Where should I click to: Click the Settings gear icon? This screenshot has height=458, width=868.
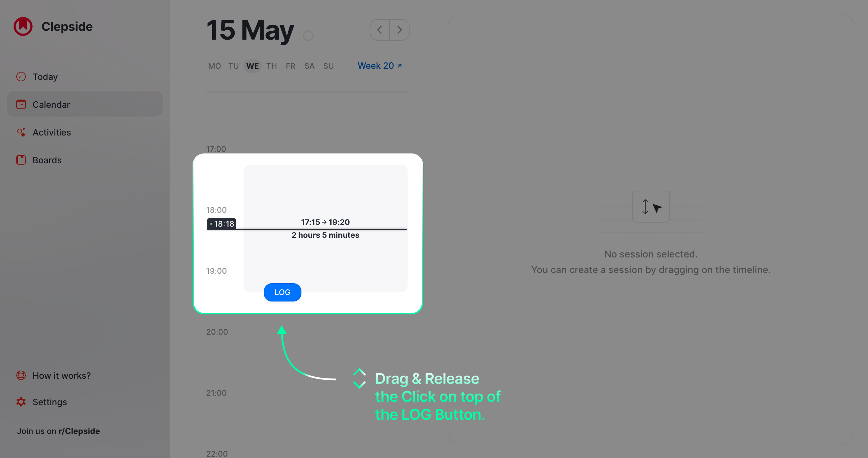[x=21, y=401]
